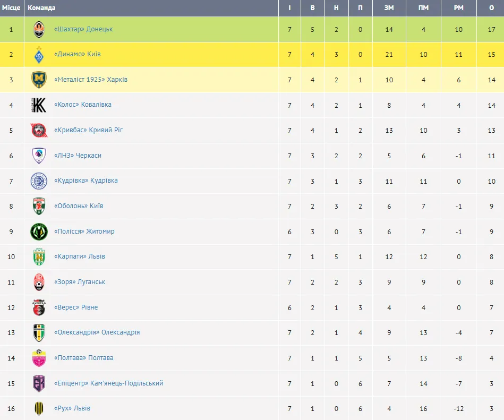The image size is (504, 420).
Task: Click the «ЗМ» goals scored header
Action: 389,8
